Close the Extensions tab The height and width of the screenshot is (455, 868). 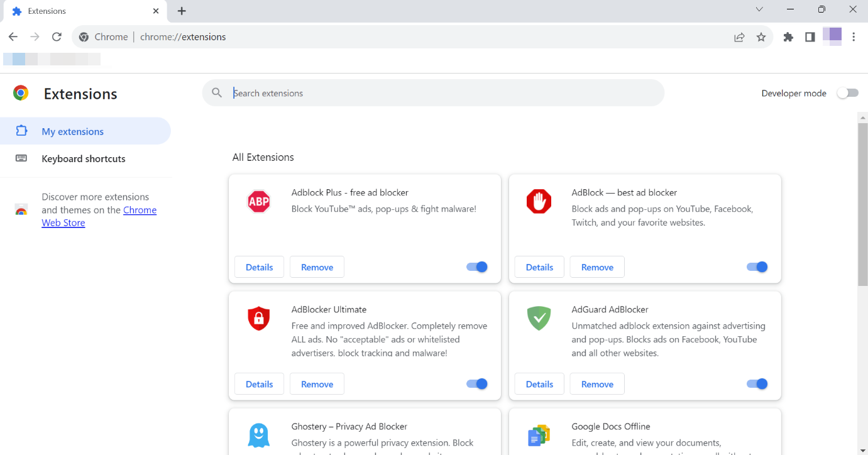[x=156, y=11]
